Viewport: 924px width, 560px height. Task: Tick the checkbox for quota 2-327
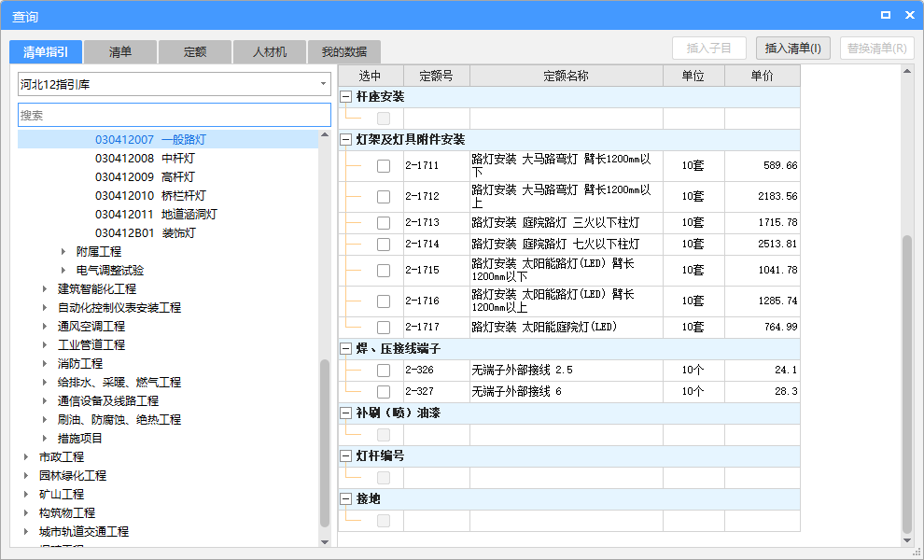(x=384, y=391)
